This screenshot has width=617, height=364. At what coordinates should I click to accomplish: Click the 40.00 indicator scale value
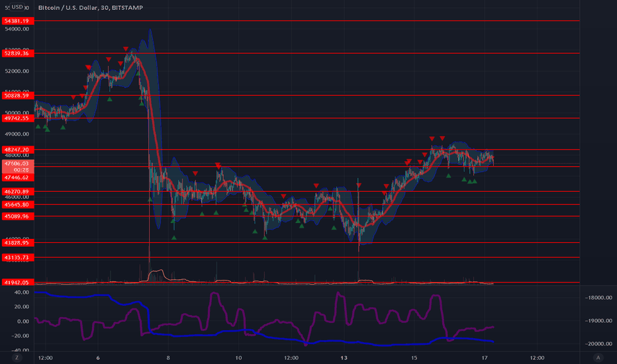22,293
